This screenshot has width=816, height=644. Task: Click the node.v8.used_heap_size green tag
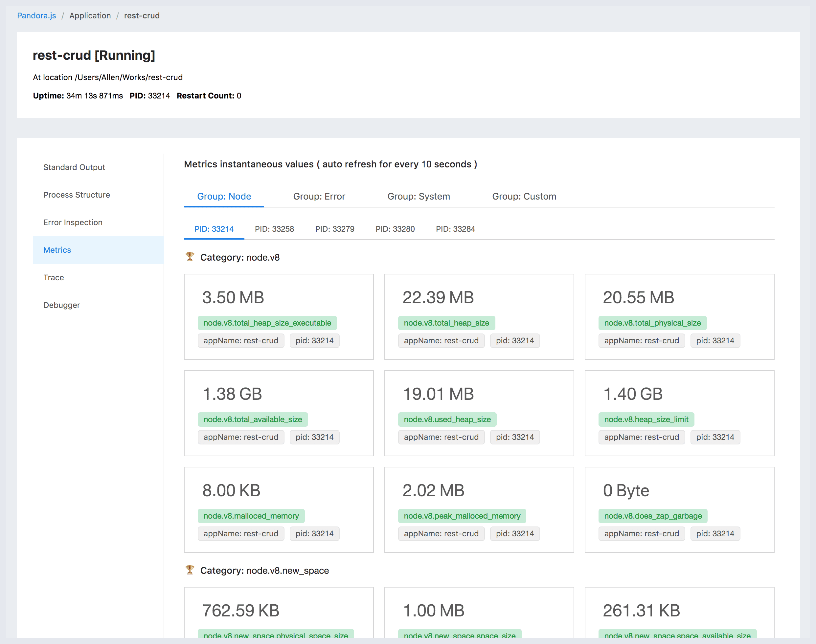click(x=447, y=419)
